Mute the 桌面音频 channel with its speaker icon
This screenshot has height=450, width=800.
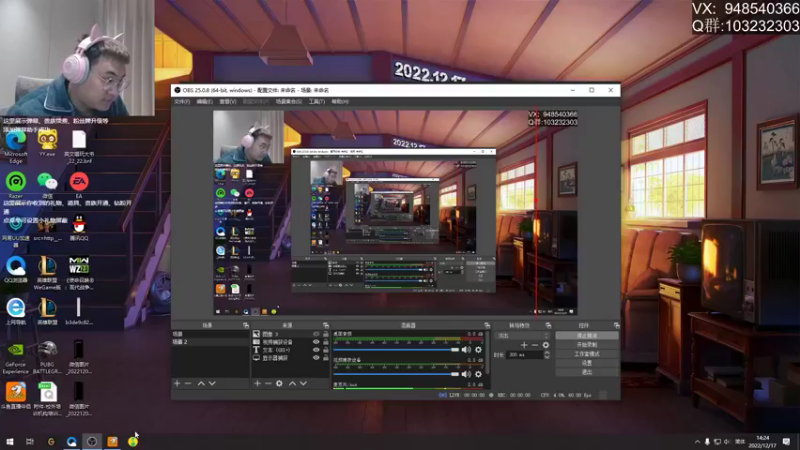click(466, 350)
